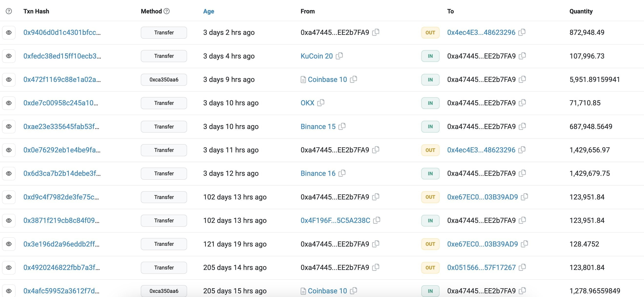The image size is (644, 297).
Task: Preview transaction 0xae23e335645fab53f via eye icon
Action: coord(9,127)
